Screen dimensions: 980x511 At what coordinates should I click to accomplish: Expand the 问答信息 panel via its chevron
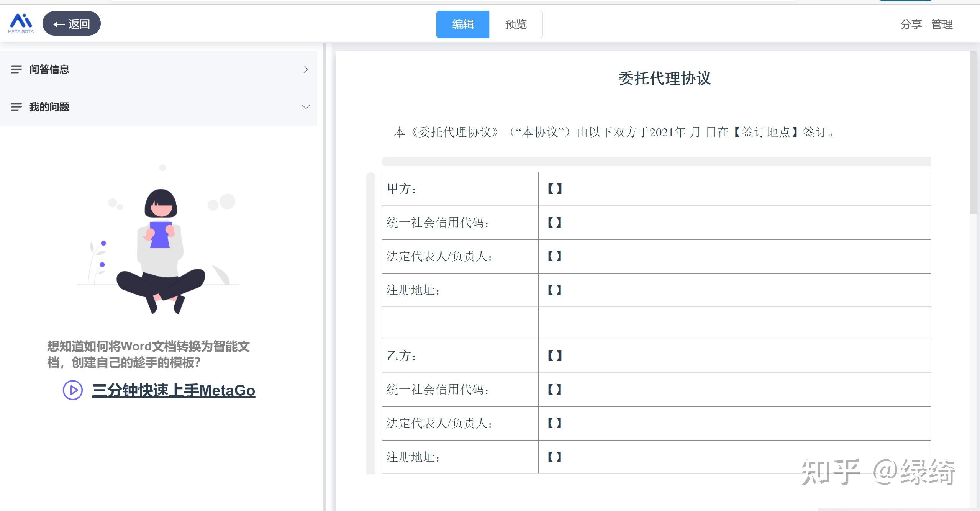(305, 69)
